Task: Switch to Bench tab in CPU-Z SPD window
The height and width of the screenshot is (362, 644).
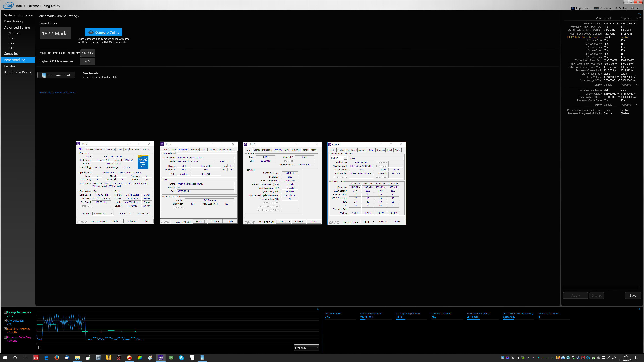Action: point(389,150)
